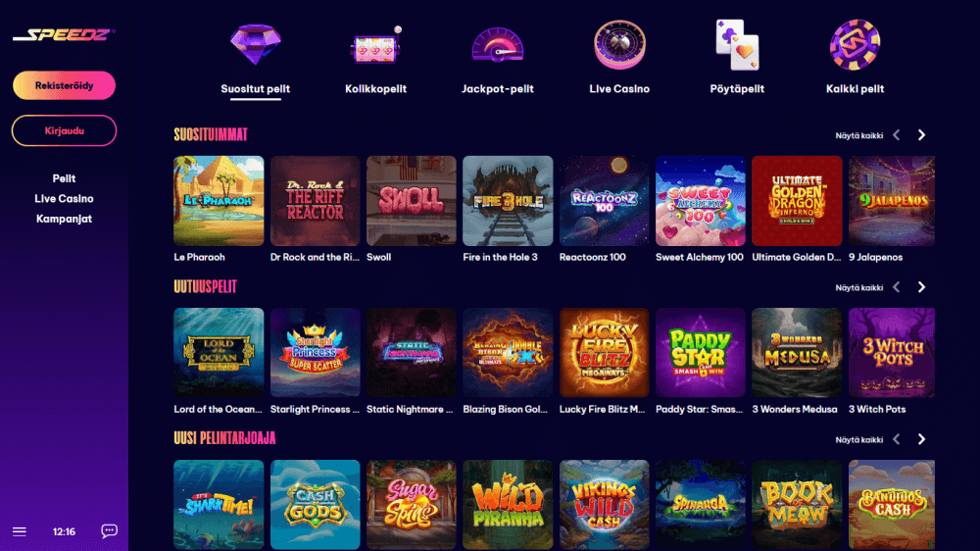Open the Live Casino roulette icon

[619, 44]
